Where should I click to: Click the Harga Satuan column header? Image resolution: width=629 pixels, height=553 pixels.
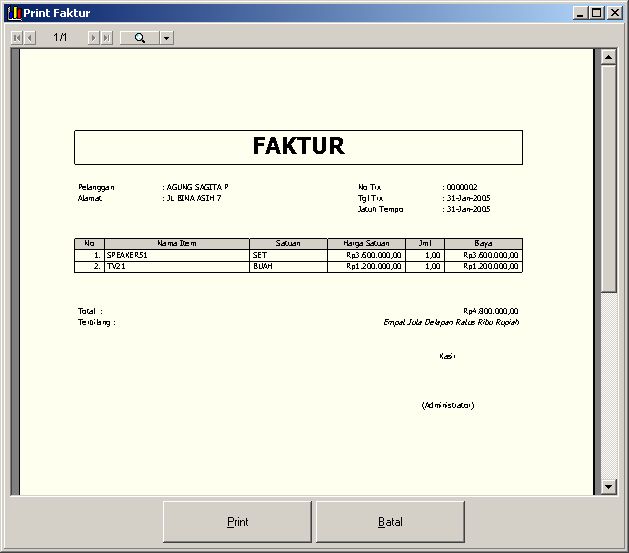[366, 243]
